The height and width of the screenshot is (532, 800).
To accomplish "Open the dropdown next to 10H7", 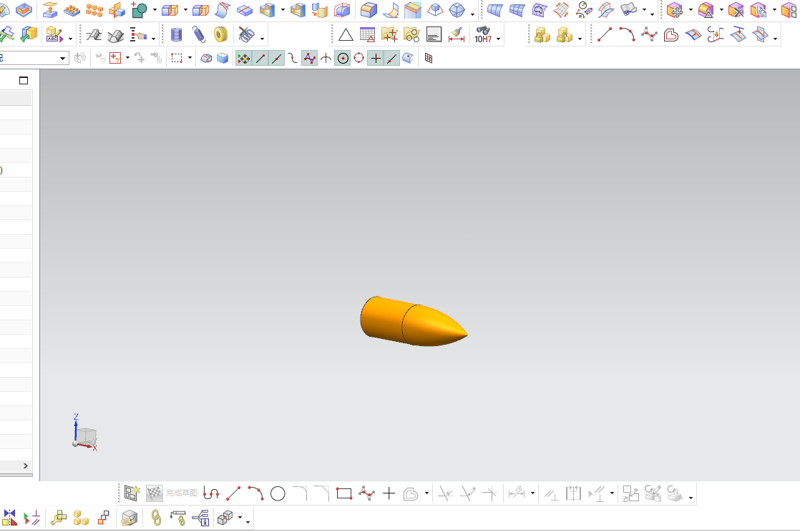I will pyautogui.click(x=499, y=39).
